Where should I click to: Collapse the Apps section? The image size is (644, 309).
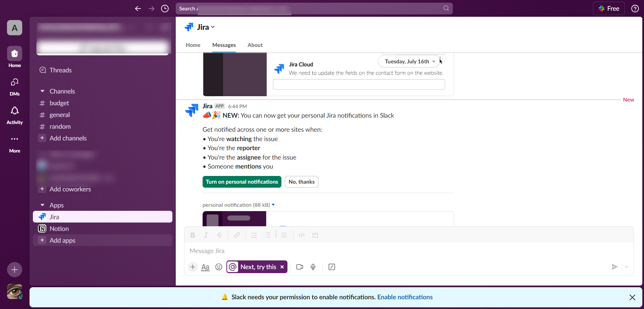click(42, 205)
